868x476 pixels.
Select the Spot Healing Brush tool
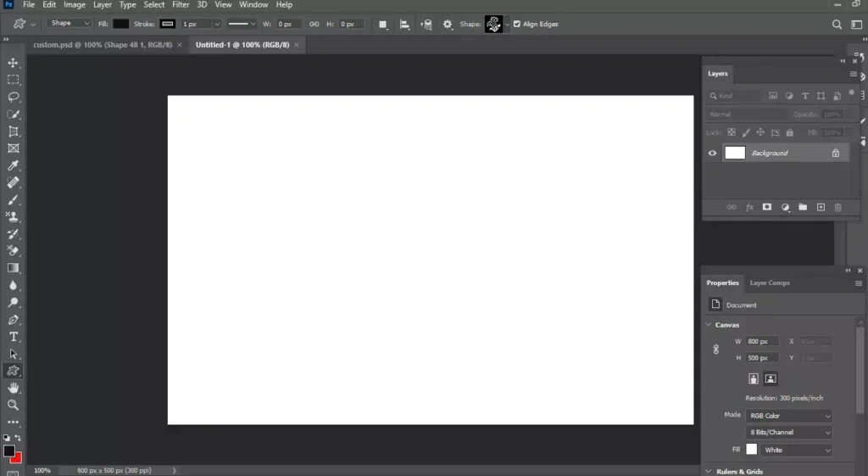[14, 182]
